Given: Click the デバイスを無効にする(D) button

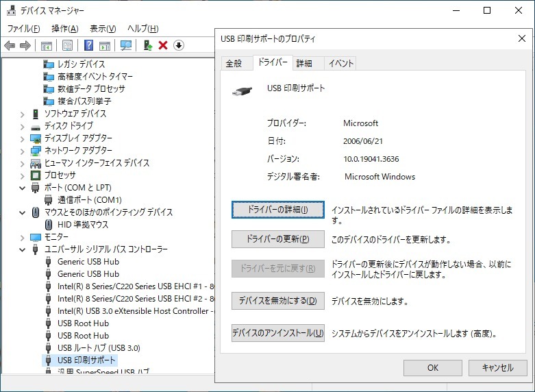Looking at the screenshot, I should [277, 301].
